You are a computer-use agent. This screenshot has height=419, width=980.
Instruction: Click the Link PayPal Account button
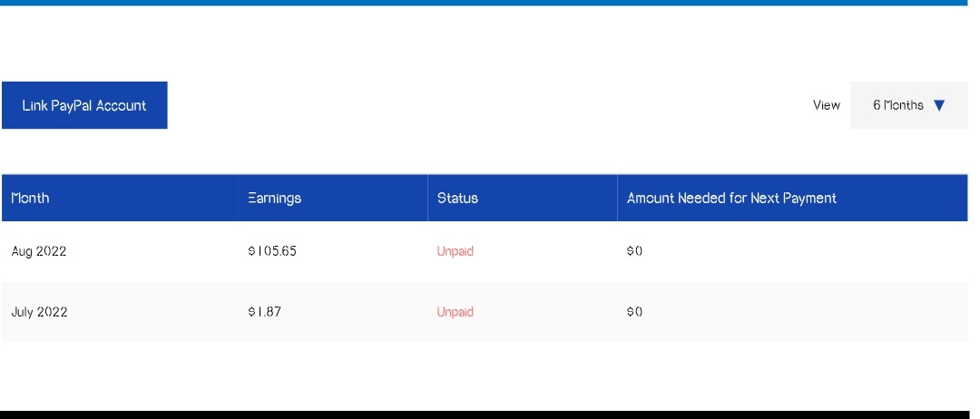84,105
